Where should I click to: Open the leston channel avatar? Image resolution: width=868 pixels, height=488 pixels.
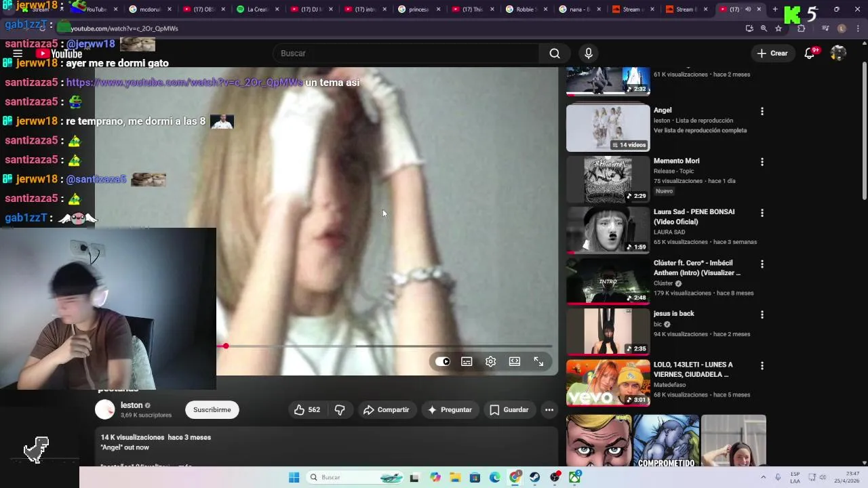(x=105, y=409)
